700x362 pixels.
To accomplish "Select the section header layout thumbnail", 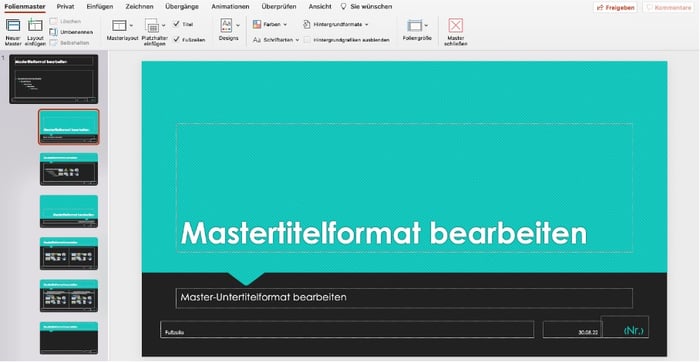I will click(x=69, y=212).
